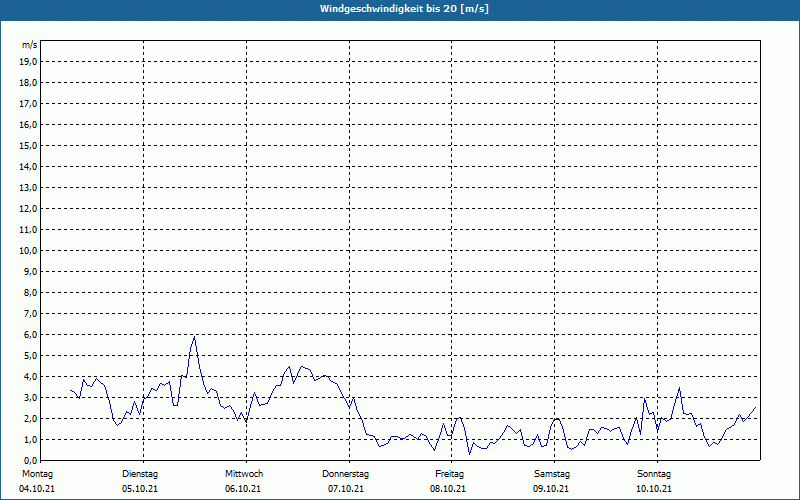
Task: Select the 04.10.21 date label
Action: click(x=37, y=489)
